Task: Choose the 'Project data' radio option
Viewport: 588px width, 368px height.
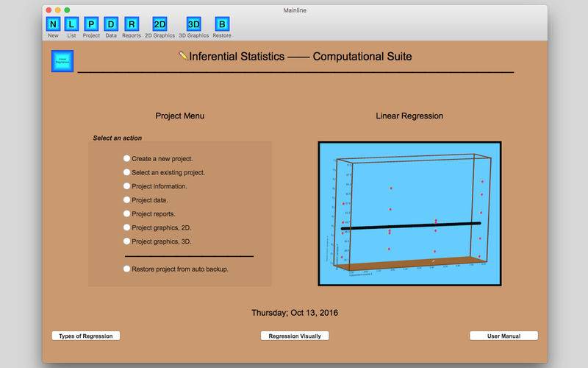Action: (x=127, y=199)
